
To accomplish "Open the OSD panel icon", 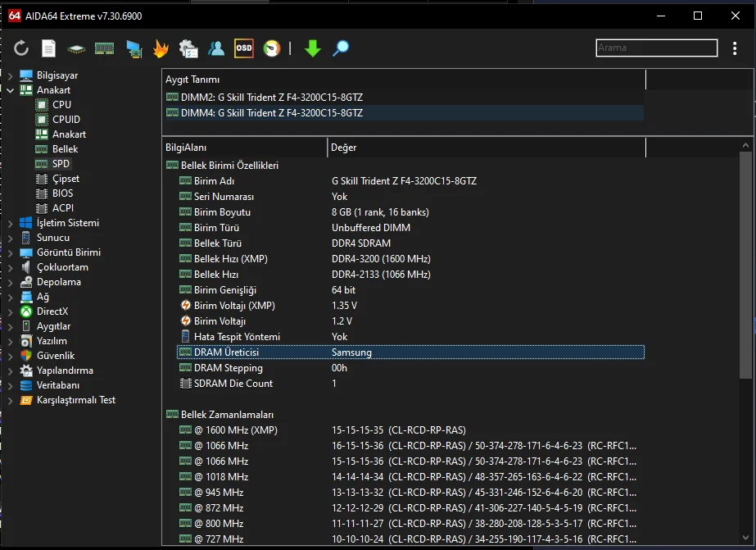I will (x=244, y=48).
